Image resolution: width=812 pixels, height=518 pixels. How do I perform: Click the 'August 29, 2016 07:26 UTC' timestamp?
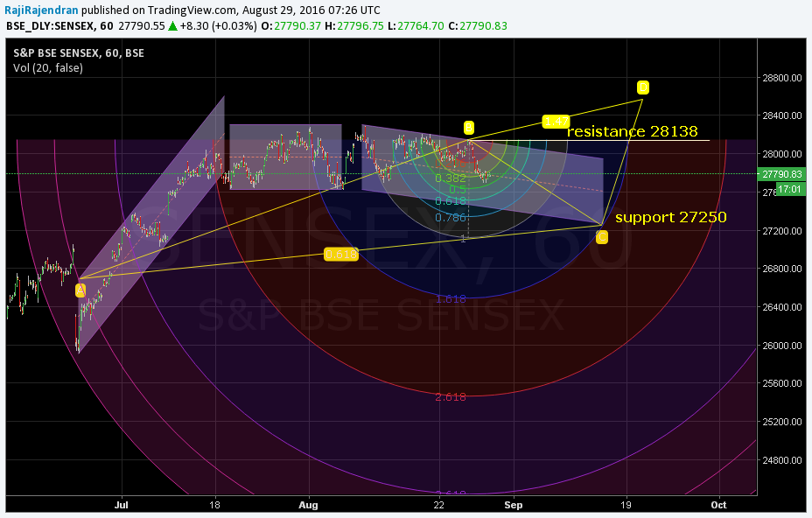(x=311, y=10)
